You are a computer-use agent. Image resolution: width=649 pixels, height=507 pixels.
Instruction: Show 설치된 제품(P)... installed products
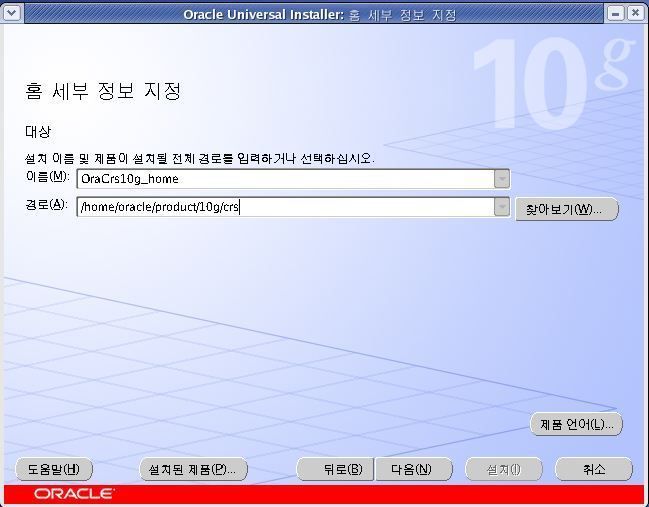193,469
